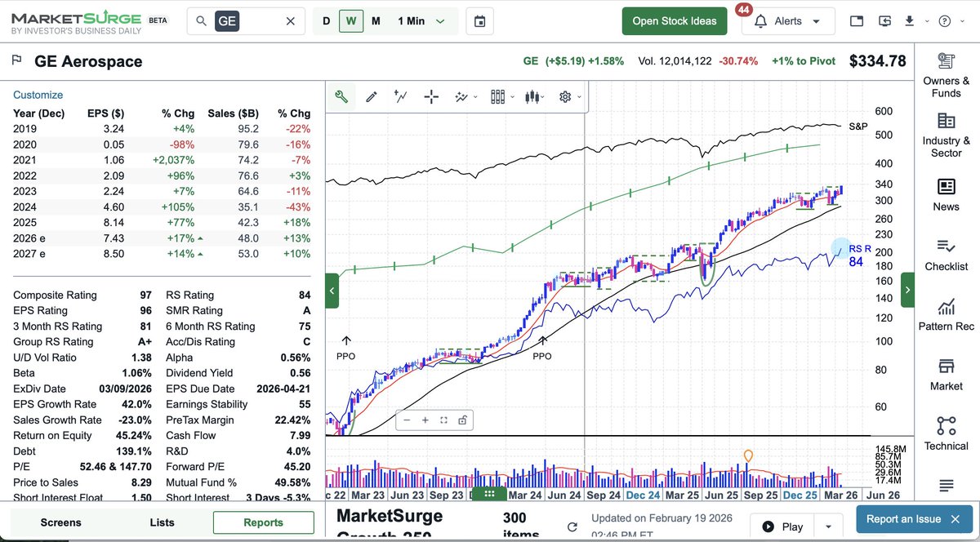Viewport: 980px width, 542px height.
Task: Click the hamburger icon below Technical
Action: pyautogui.click(x=947, y=486)
